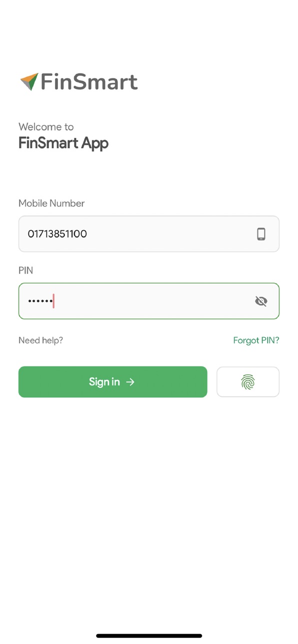This screenshot has height=644, width=298.
Task: Tap the smartphone icon in Mobile Number field
Action: click(x=261, y=234)
